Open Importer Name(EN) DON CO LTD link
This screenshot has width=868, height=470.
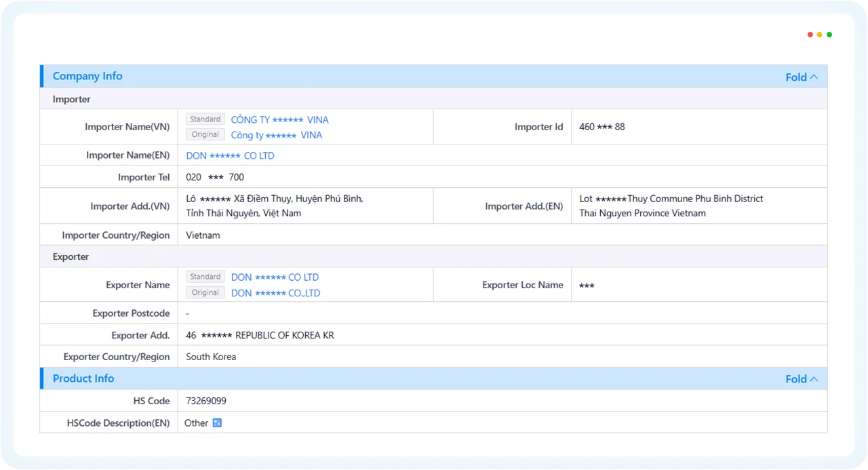click(x=230, y=155)
